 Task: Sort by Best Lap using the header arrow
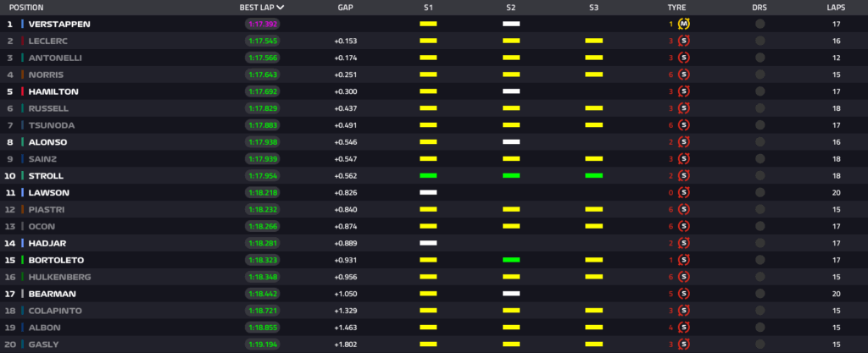tap(281, 7)
